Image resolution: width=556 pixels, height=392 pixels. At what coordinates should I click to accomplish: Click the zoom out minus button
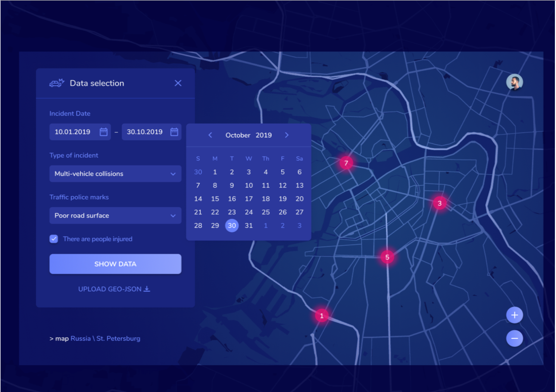tap(514, 338)
